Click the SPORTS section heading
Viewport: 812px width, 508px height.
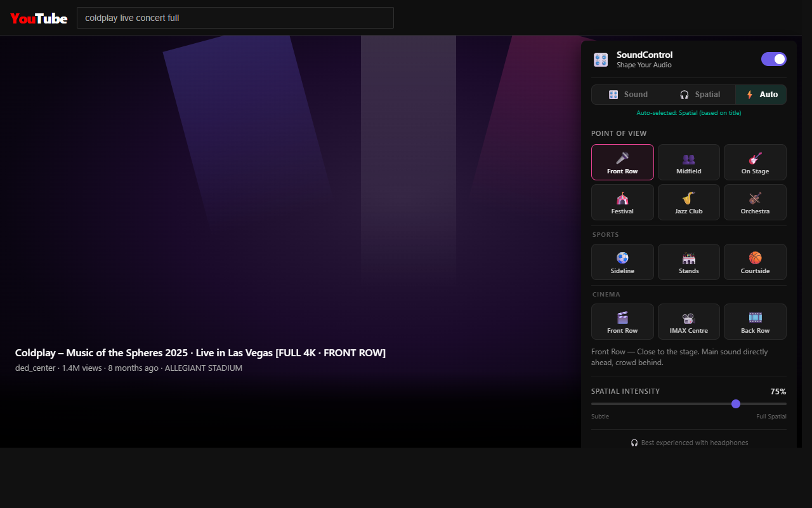606,235
